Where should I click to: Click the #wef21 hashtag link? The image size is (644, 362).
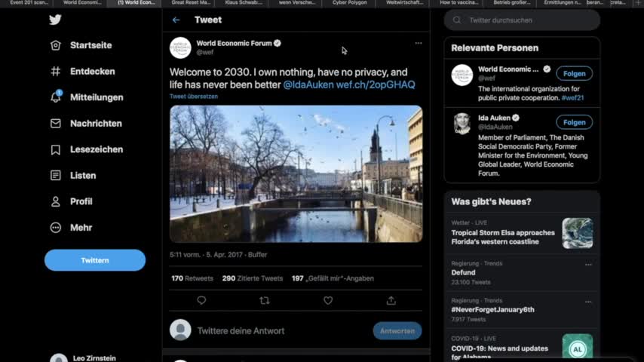[572, 98]
